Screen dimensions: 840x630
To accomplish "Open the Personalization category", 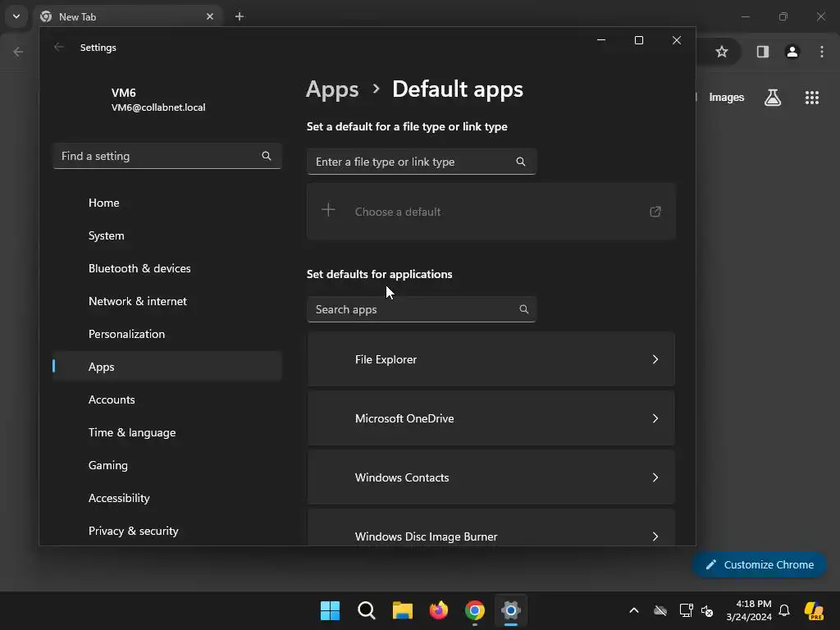I will tap(167, 334).
